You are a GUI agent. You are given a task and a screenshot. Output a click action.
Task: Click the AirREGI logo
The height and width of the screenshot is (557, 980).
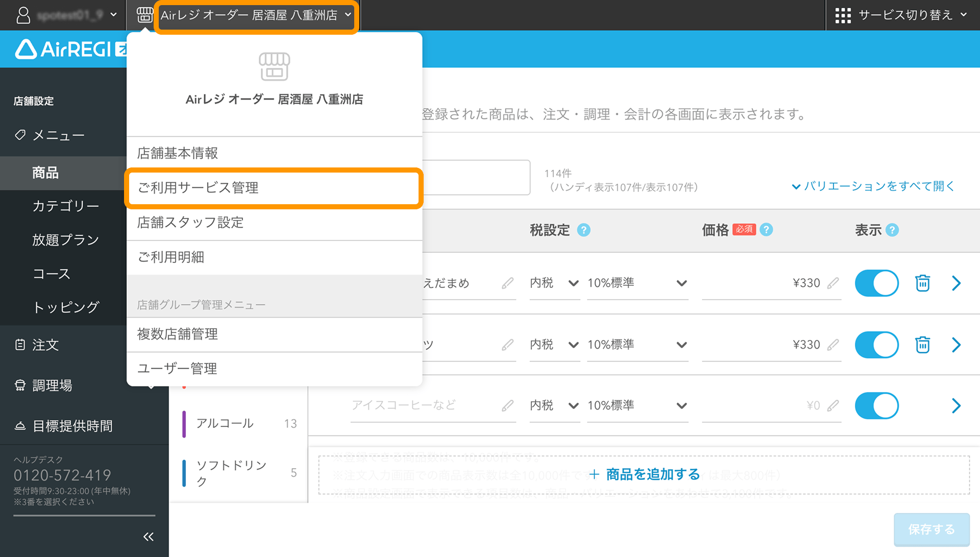[x=70, y=49]
